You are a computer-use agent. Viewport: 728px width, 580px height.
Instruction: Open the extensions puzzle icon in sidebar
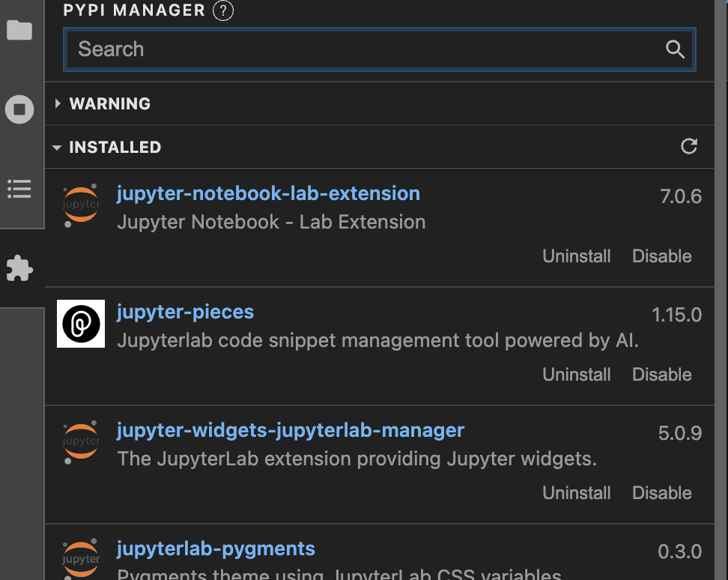(19, 268)
